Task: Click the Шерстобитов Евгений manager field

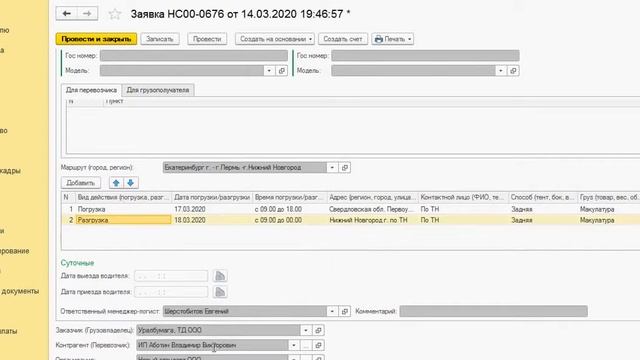Action: pyautogui.click(x=244, y=311)
